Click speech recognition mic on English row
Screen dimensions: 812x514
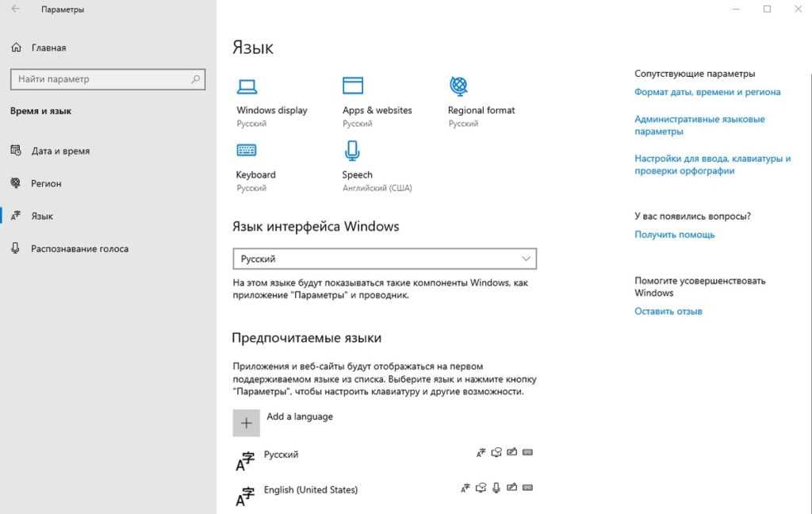coord(496,488)
